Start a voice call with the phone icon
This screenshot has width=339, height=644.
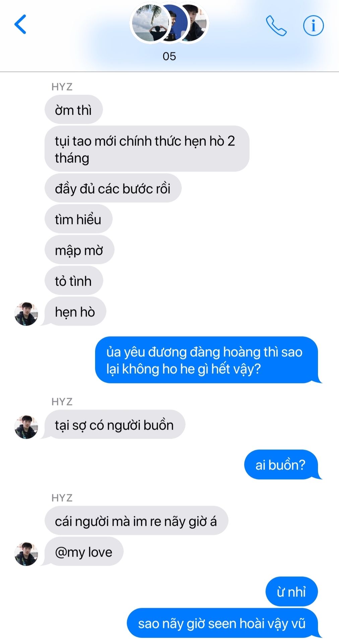tap(276, 25)
